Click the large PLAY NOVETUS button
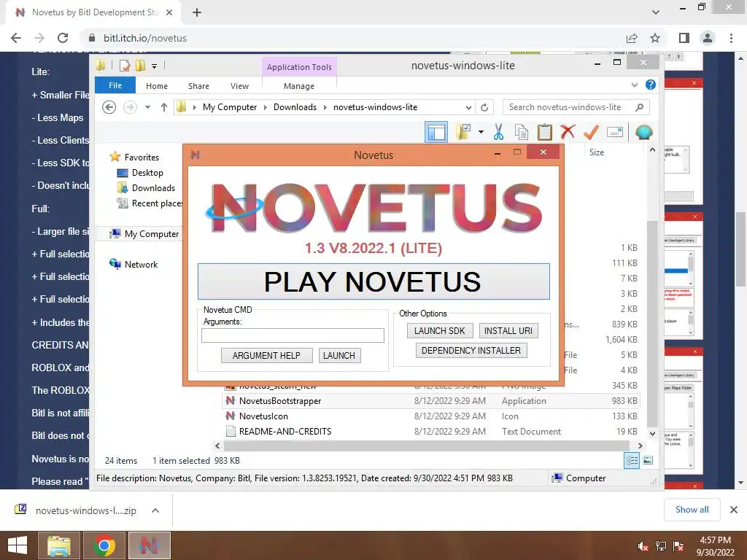This screenshot has height=560, width=747. 373,281
